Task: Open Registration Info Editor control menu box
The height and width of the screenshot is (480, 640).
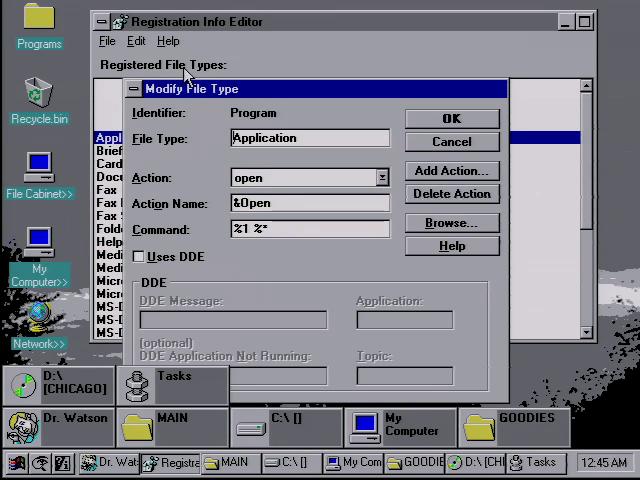Action: coord(102,21)
